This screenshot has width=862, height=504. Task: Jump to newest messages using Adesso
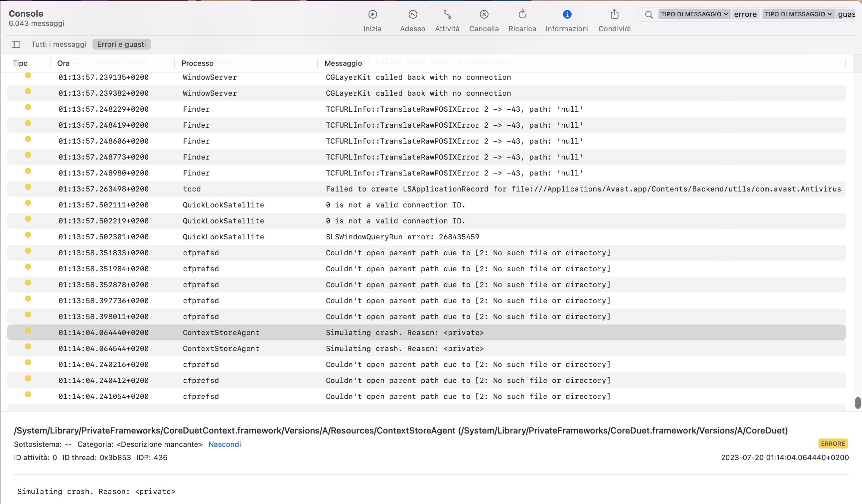coord(412,14)
